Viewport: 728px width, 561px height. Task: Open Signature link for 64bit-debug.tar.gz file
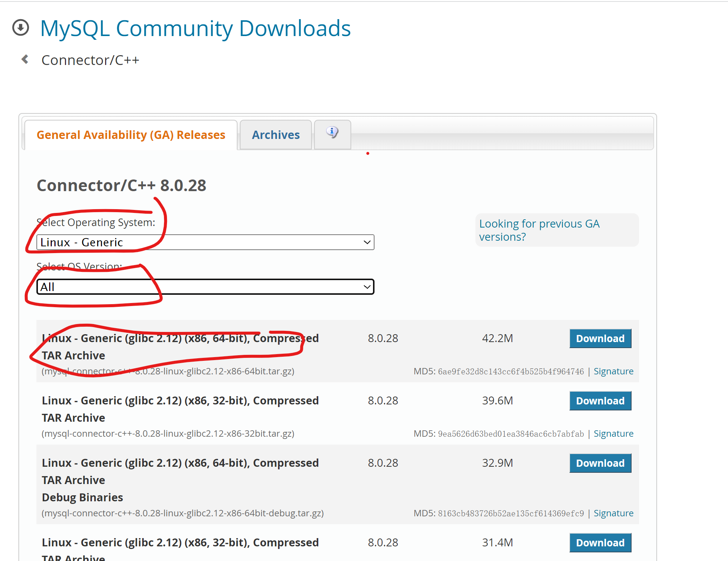tap(613, 513)
